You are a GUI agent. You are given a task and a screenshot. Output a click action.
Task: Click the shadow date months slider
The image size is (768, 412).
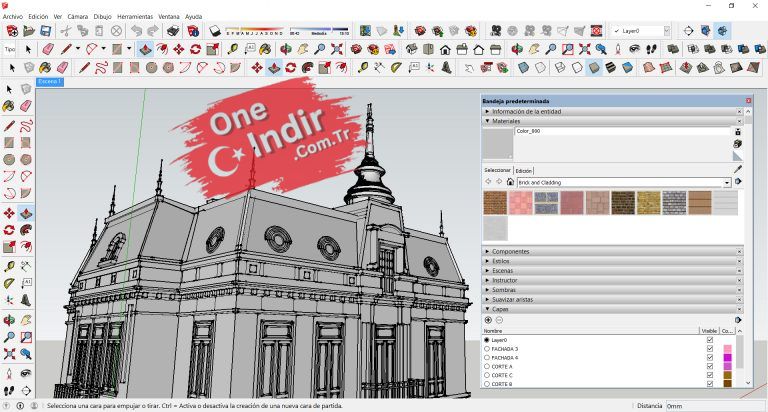[x=254, y=31]
